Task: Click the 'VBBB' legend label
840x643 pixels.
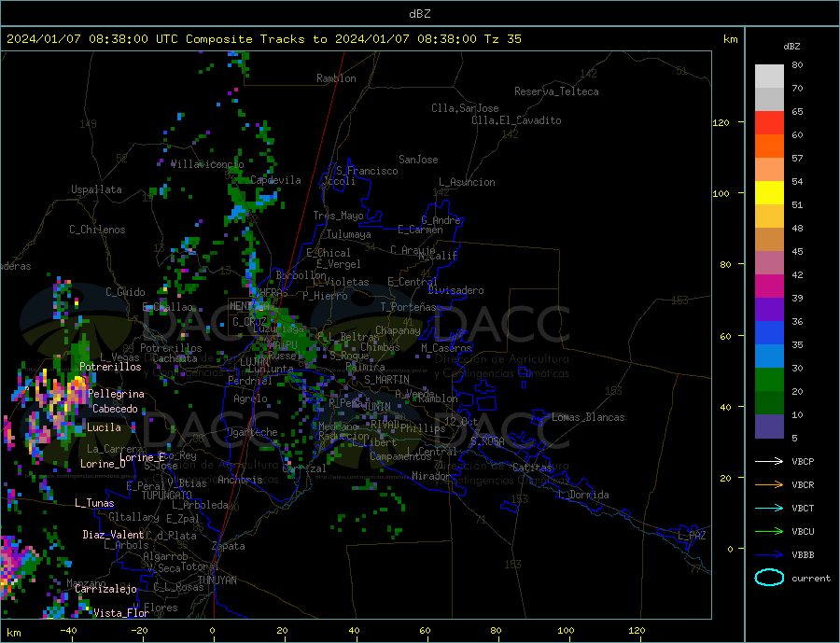Action: click(x=803, y=555)
